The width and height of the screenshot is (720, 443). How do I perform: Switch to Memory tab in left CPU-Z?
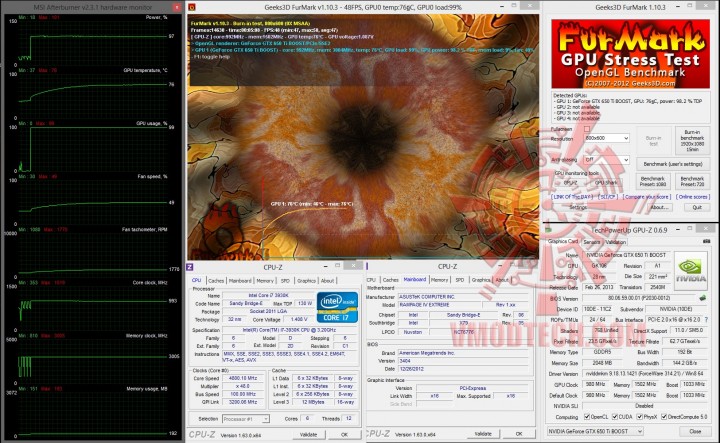pos(265,280)
